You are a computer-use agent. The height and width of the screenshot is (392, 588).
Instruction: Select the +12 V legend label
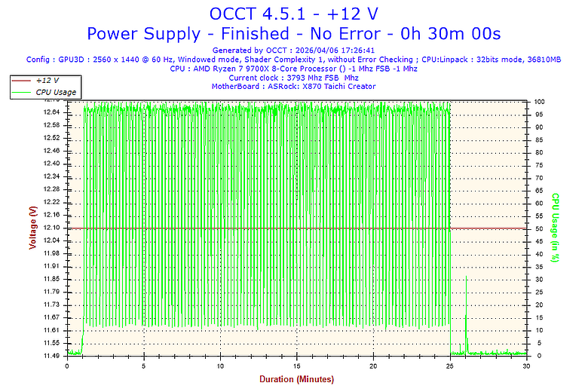click(x=47, y=81)
